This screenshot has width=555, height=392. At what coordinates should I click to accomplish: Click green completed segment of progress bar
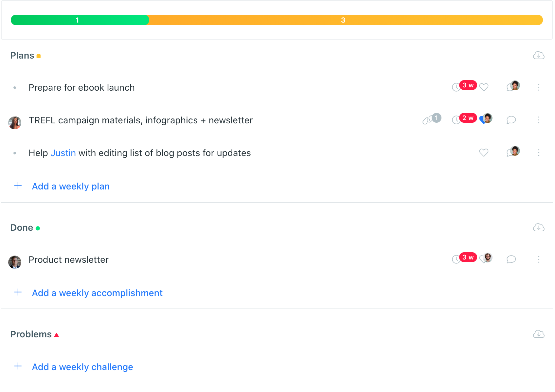(x=80, y=20)
